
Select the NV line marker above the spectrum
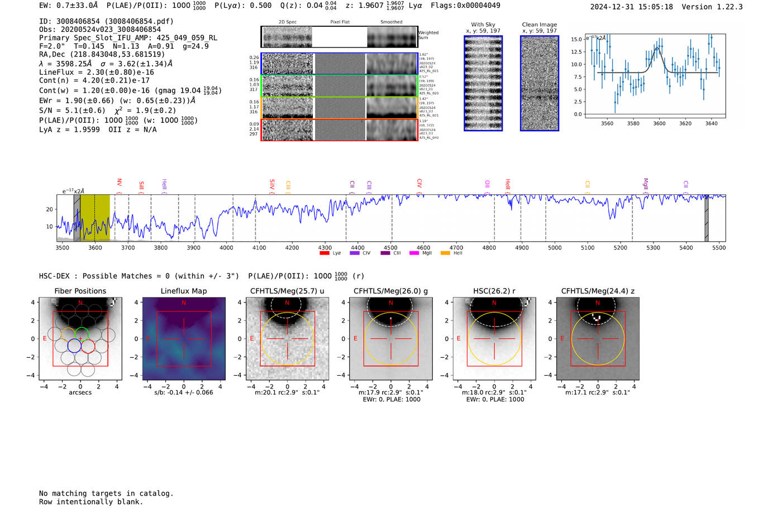(119, 186)
